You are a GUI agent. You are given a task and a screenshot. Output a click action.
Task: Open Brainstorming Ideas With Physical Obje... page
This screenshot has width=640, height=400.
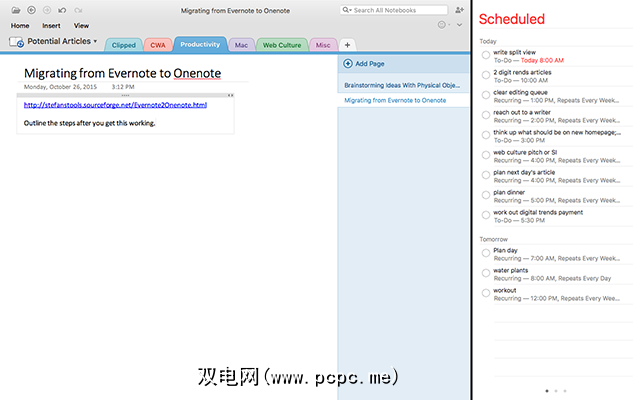(402, 85)
